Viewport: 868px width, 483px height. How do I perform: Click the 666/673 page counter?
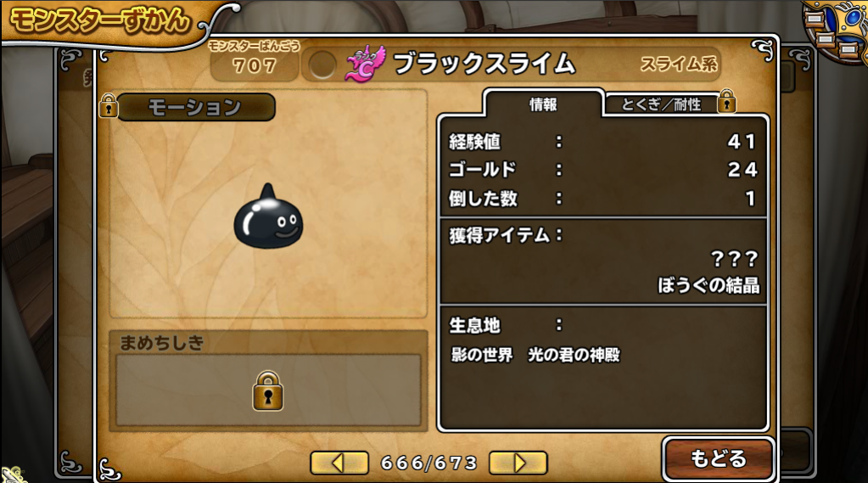coord(429,463)
